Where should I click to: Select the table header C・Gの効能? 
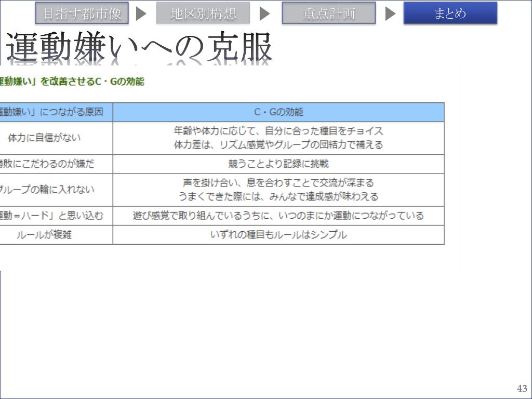point(278,112)
